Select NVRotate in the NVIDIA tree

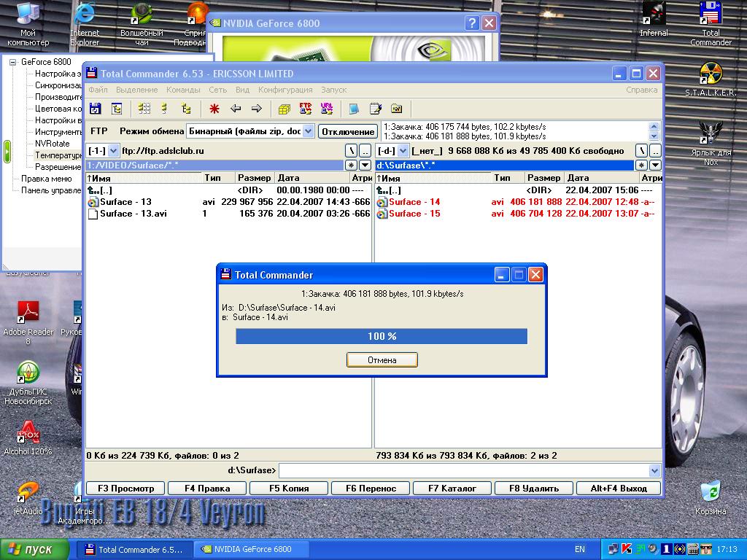[x=53, y=144]
